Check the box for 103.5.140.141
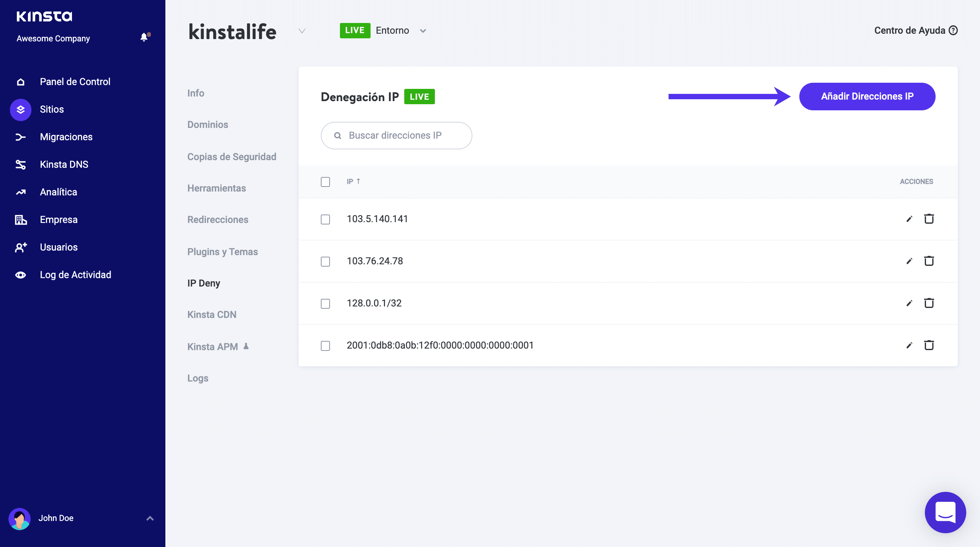Screen dimensions: 980x547 pos(325,219)
